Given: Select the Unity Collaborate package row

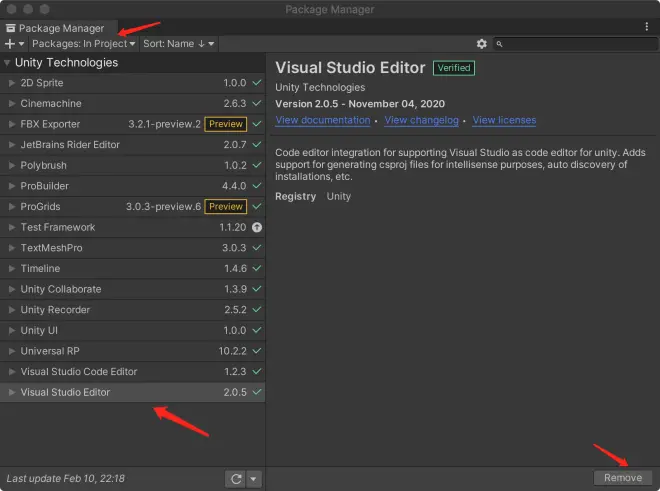Looking at the screenshot, I should [x=133, y=289].
